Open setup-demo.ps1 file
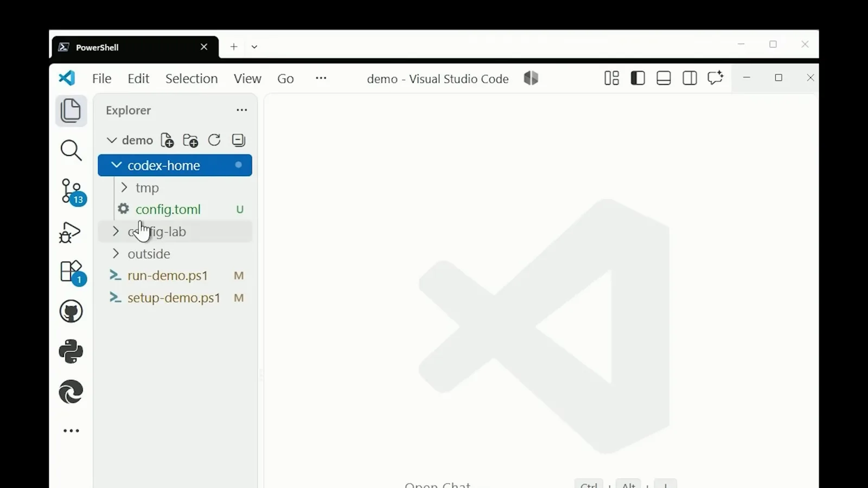This screenshot has height=488, width=868. (175, 298)
